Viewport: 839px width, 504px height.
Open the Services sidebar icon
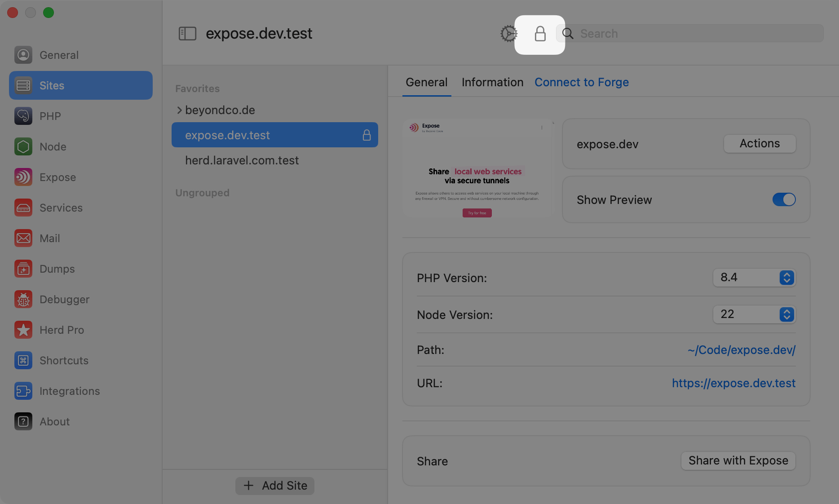coord(23,208)
